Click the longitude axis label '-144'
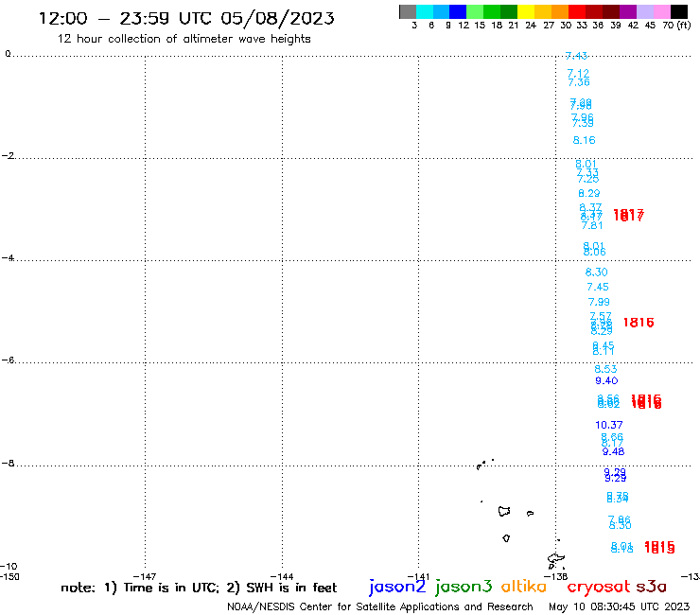Screen dimensions: 700x615 click(x=282, y=576)
